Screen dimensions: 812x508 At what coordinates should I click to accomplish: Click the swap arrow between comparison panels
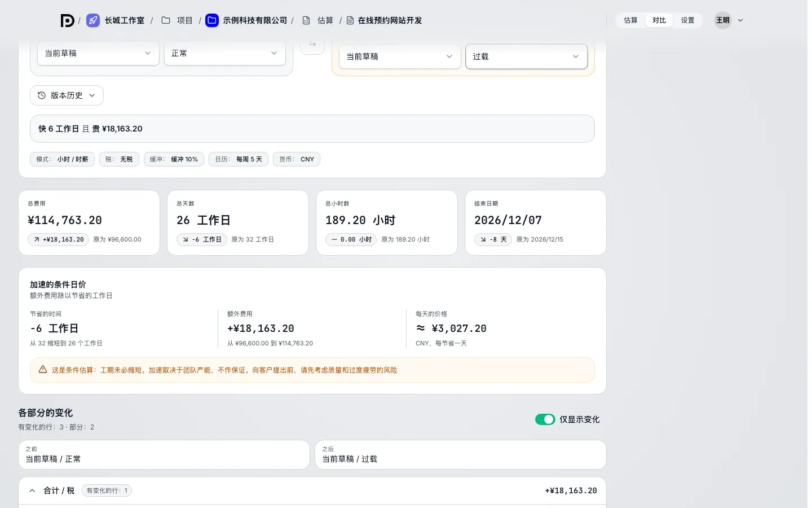click(x=312, y=44)
